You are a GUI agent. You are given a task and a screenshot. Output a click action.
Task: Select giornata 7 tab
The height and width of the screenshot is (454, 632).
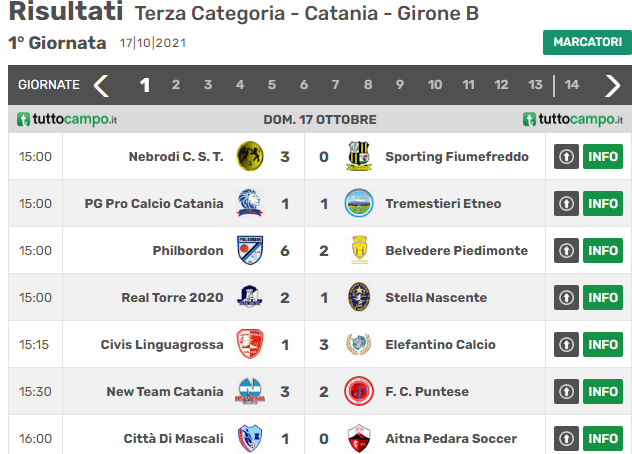335,85
